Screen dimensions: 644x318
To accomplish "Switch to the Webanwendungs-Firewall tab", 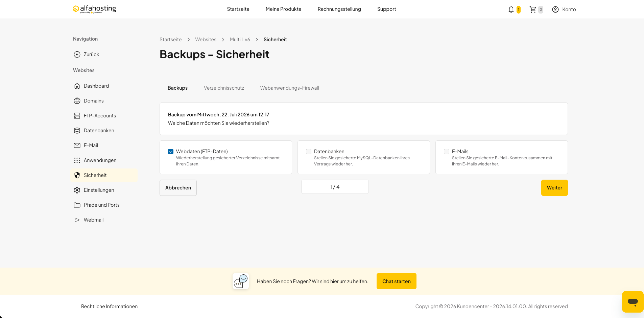I will pos(289,88).
